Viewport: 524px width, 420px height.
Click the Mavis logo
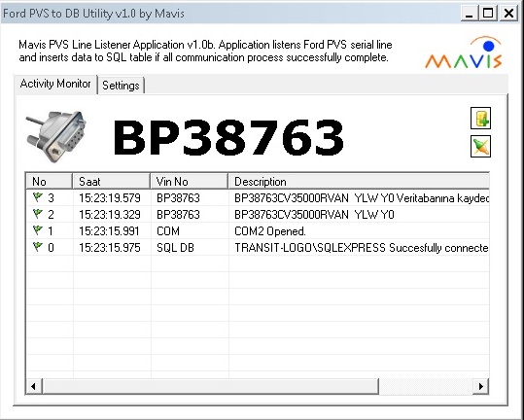(464, 52)
